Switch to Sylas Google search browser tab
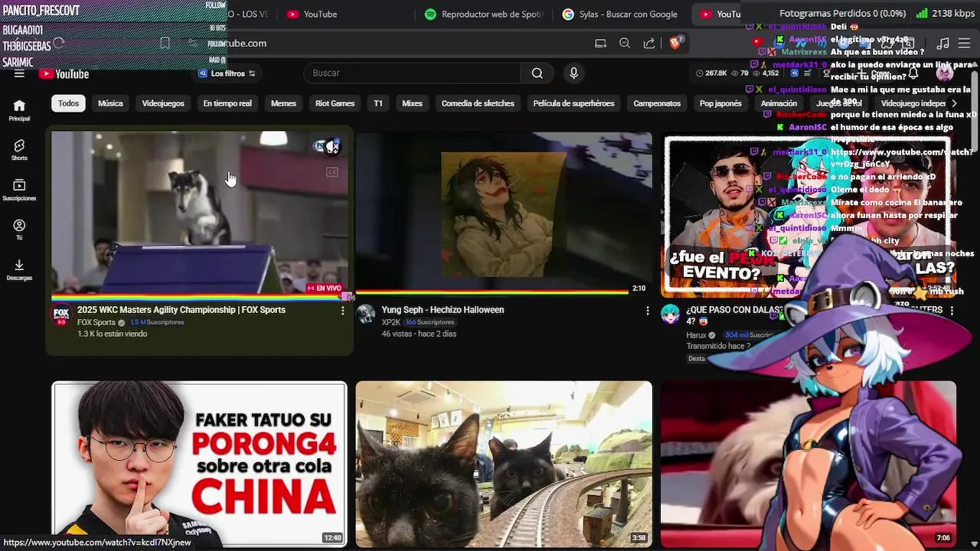This screenshot has width=980, height=551. 620,14
